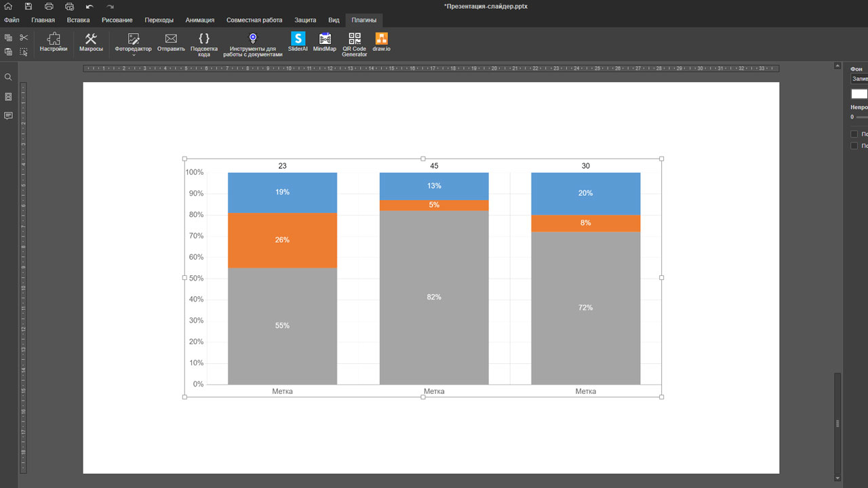The image size is (868, 488).
Task: Switch to the Вид tab
Action: pos(334,20)
